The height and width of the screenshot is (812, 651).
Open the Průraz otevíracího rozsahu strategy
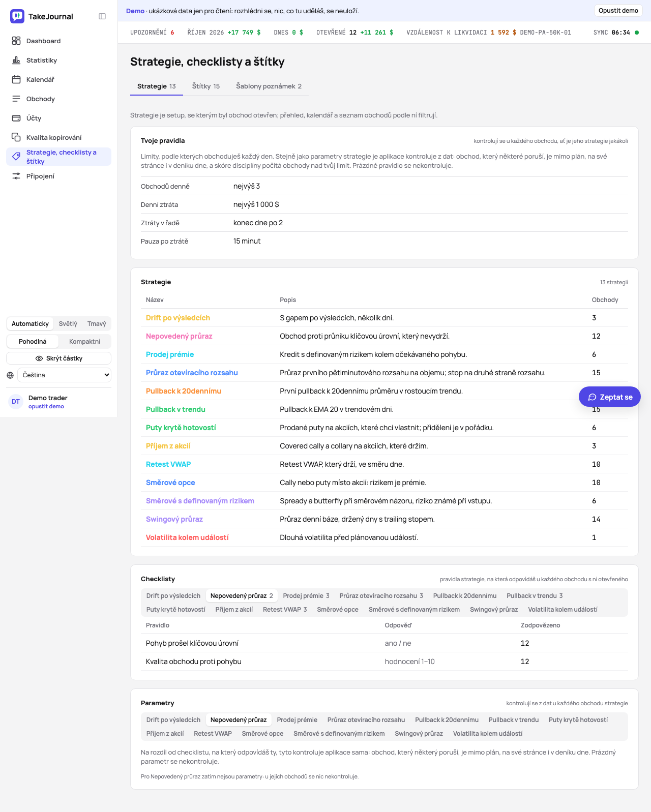192,373
